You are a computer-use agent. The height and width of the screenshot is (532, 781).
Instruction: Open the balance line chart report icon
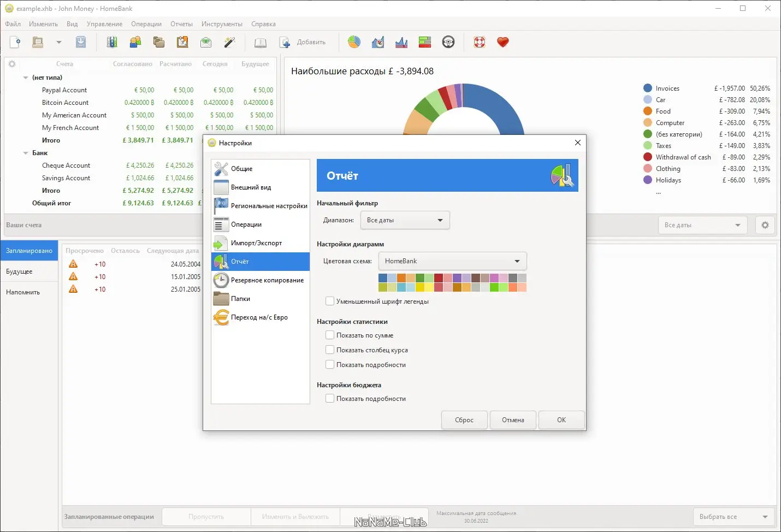[x=401, y=42]
